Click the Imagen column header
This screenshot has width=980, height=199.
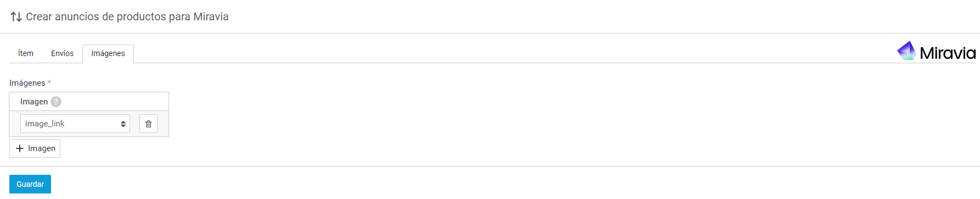34,102
